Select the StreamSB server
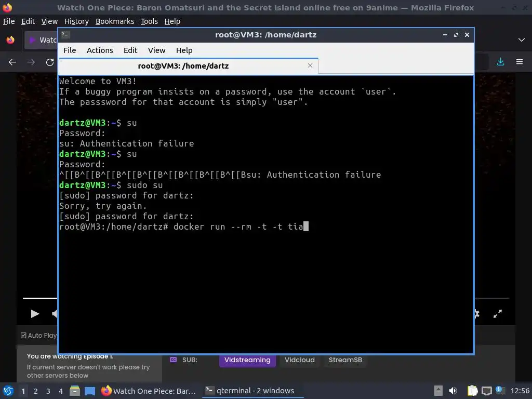The image size is (532, 399). (345, 360)
